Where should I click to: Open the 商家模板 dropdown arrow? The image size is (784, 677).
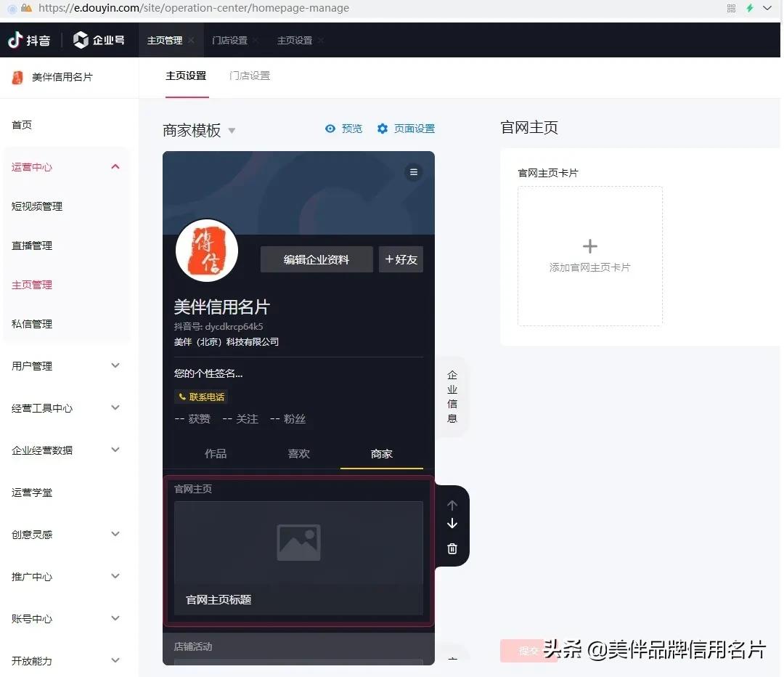(x=232, y=131)
